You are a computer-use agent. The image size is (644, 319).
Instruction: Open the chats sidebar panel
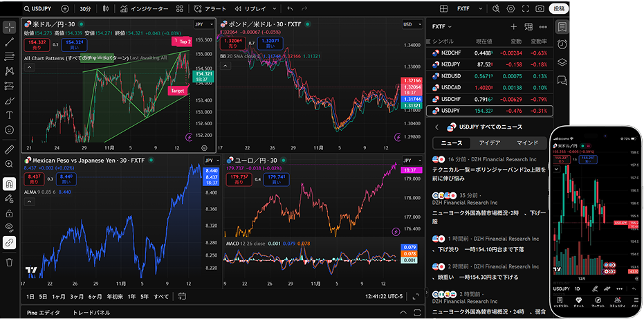point(562,80)
